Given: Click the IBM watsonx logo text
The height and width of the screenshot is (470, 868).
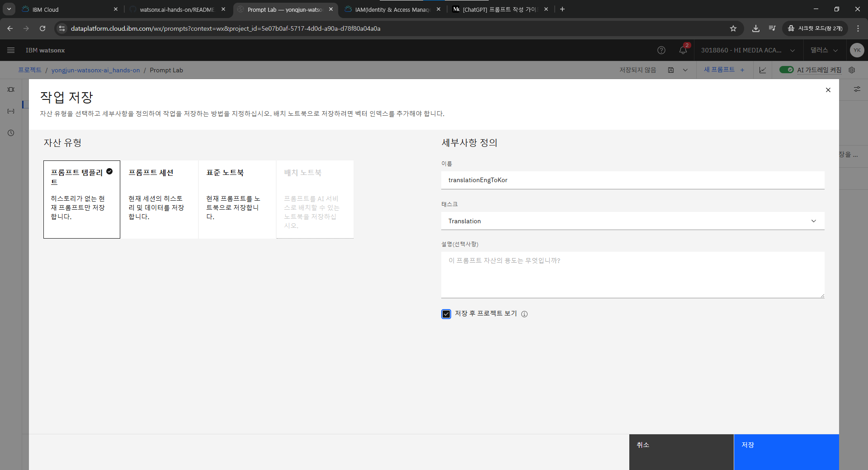Looking at the screenshot, I should point(45,50).
